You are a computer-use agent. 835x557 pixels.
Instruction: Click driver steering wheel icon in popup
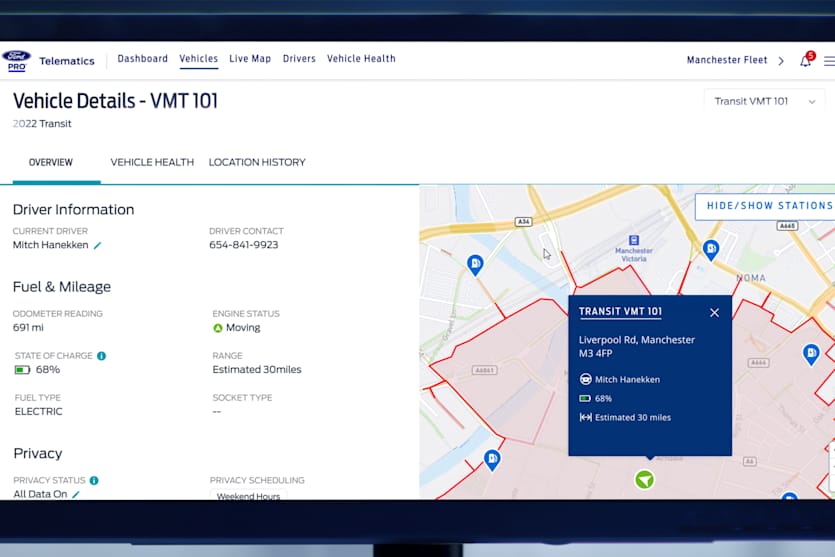pyautogui.click(x=585, y=379)
